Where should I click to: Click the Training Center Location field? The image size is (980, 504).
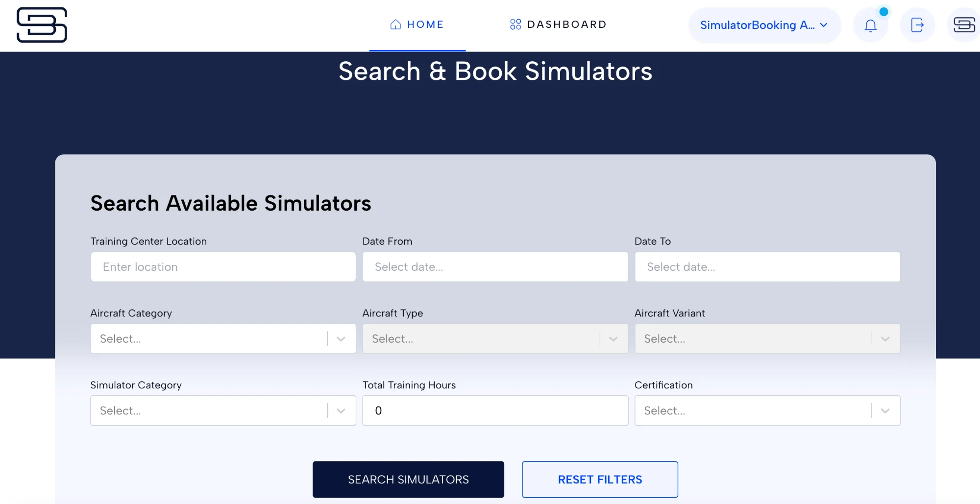click(223, 266)
